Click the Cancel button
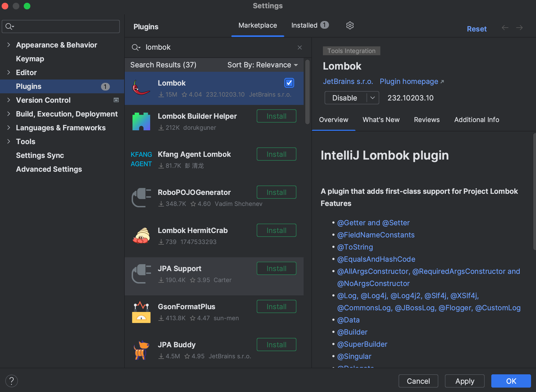Viewport: 536px width, 392px height. (x=418, y=381)
